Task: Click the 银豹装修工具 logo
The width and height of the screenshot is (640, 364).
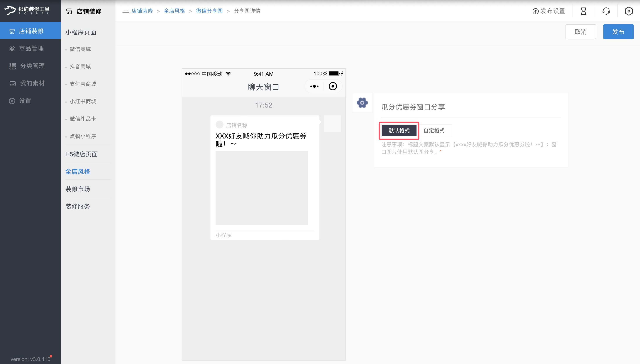Action: point(27,10)
